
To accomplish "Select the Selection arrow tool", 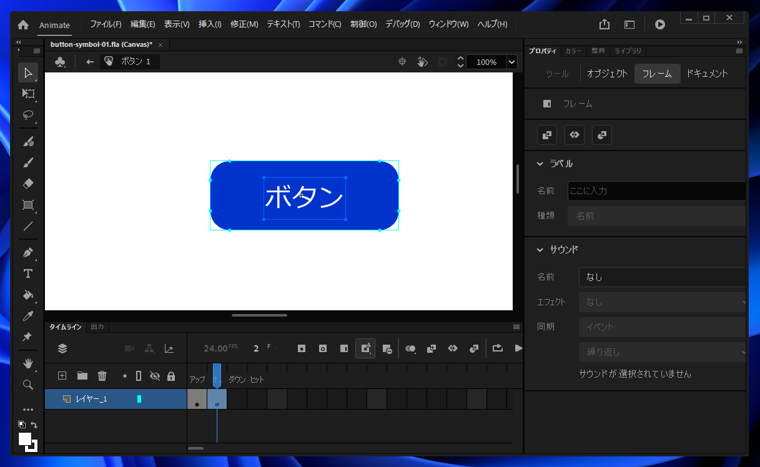I will [28, 73].
